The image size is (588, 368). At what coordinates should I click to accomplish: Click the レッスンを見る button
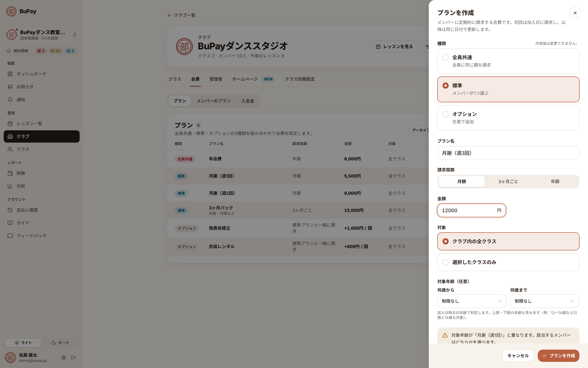click(394, 46)
